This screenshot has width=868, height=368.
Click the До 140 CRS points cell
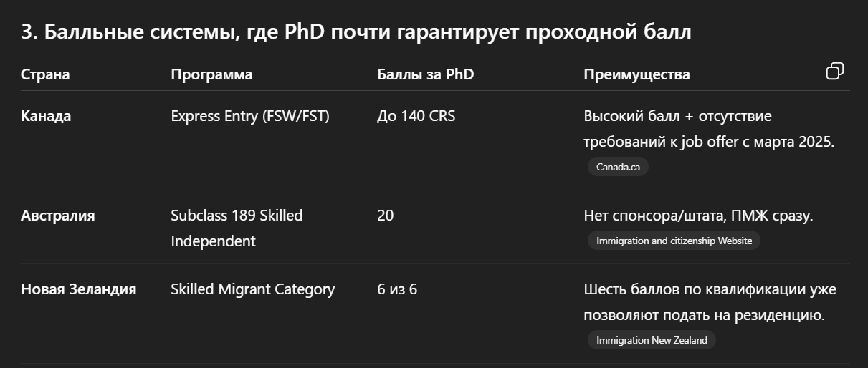pos(416,116)
